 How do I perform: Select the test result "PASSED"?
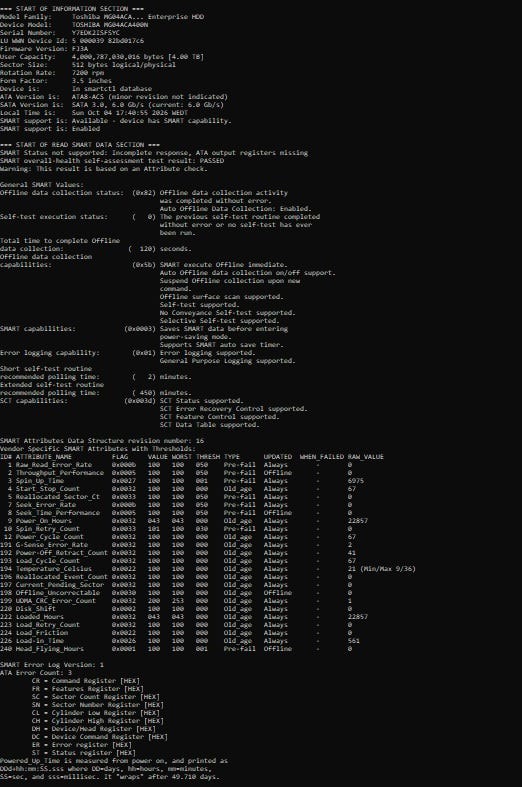(212, 161)
